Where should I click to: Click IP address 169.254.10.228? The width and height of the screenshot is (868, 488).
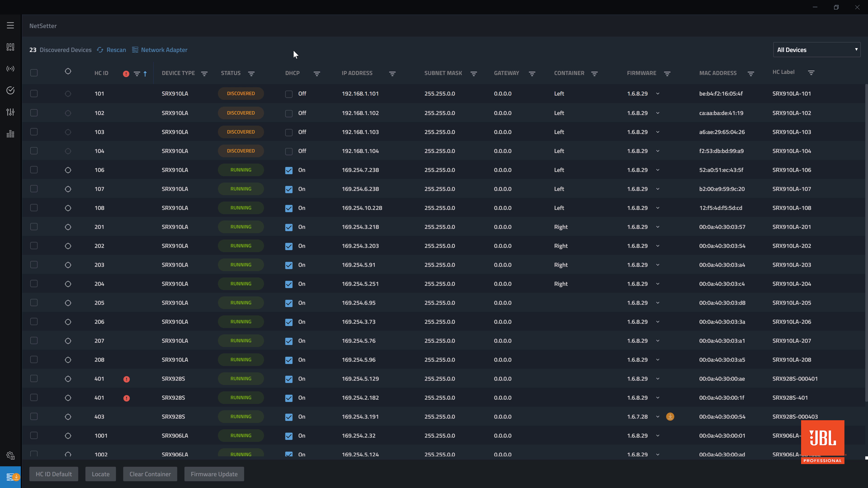[x=362, y=208]
